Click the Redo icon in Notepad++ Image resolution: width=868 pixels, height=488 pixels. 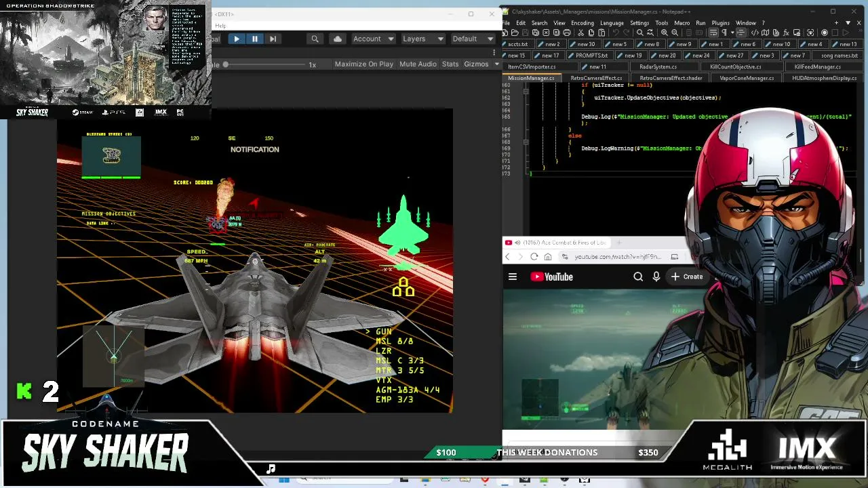pyautogui.click(x=625, y=33)
